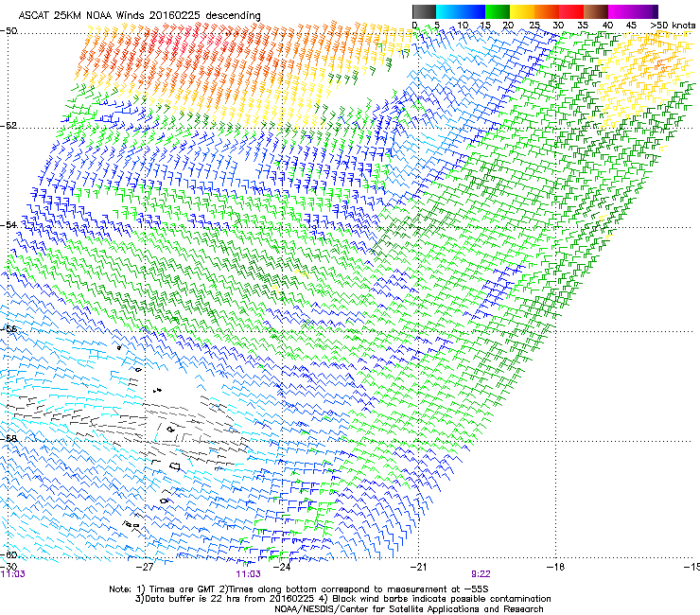Viewport: 700px width, 615px height.
Task: Click the -50 latitude axis label
Action: coord(9,31)
